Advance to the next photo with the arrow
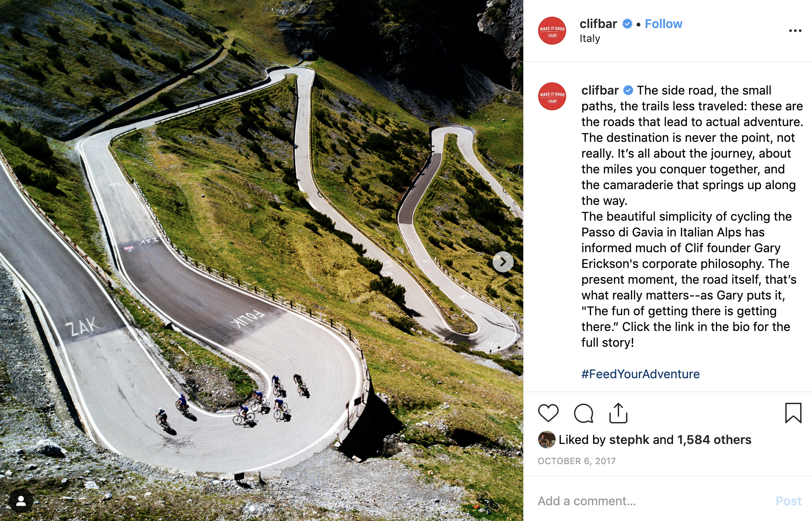Image resolution: width=812 pixels, height=521 pixels. pos(503,262)
